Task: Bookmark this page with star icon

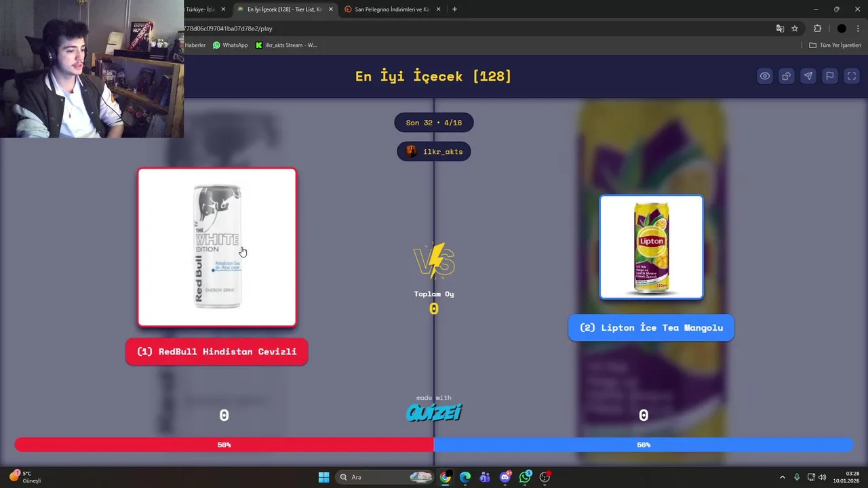Action: pyautogui.click(x=795, y=28)
